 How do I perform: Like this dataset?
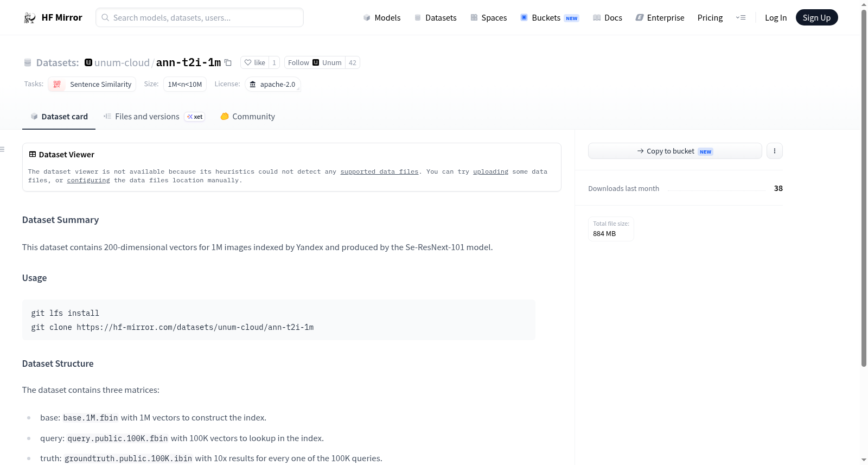coord(254,63)
